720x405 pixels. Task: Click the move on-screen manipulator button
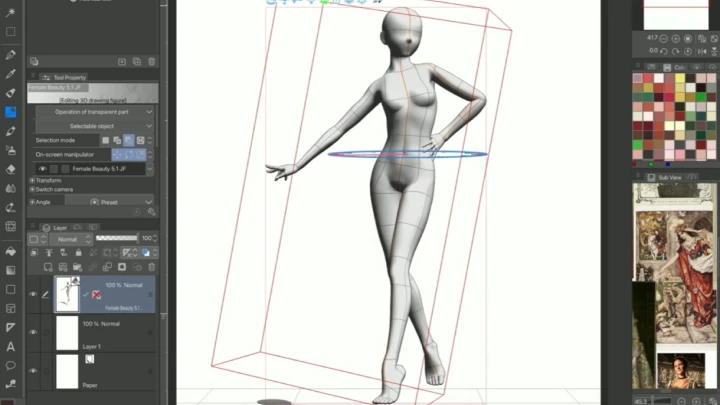117,155
